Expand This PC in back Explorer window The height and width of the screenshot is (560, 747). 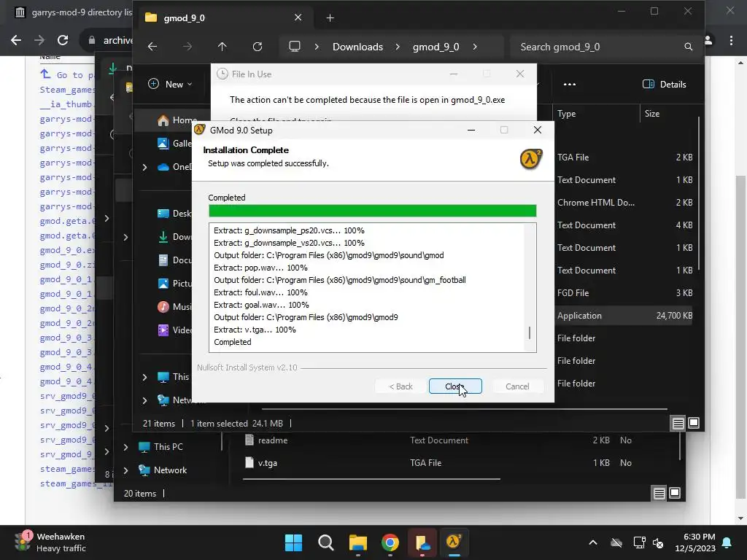click(125, 447)
